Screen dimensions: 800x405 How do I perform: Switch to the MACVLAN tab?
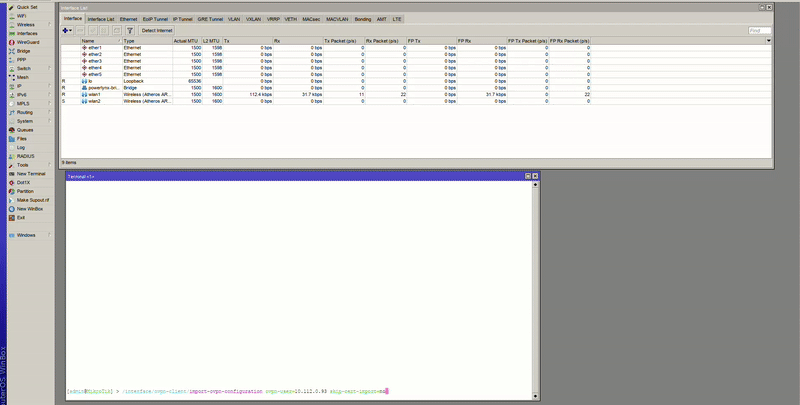[337, 19]
